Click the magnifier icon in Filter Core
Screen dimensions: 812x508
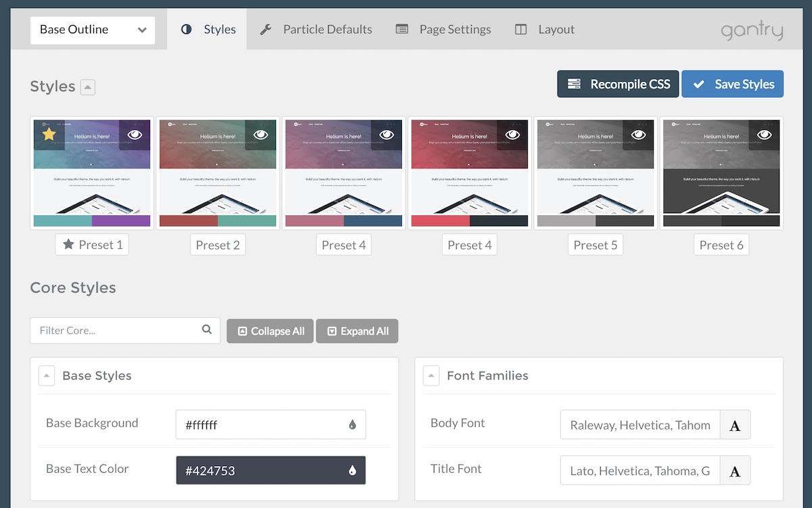[206, 330]
